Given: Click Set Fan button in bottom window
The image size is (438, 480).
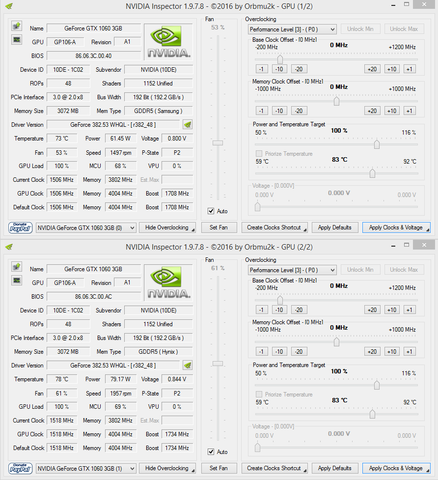Looking at the screenshot, I should [x=219, y=468].
